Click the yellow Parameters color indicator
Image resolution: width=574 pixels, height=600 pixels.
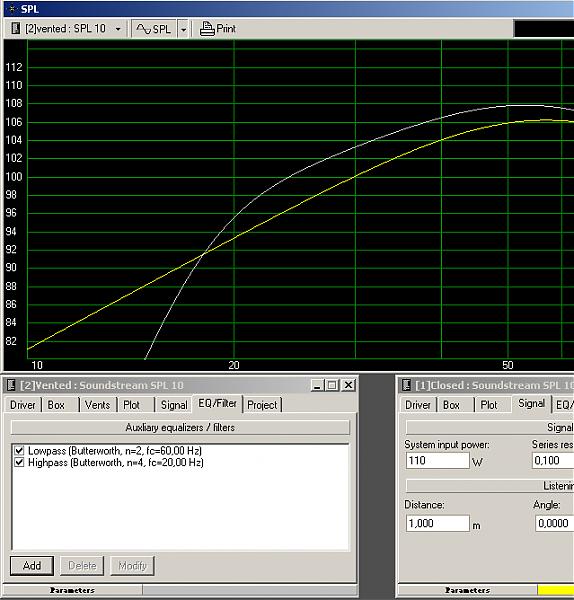(x=556, y=590)
